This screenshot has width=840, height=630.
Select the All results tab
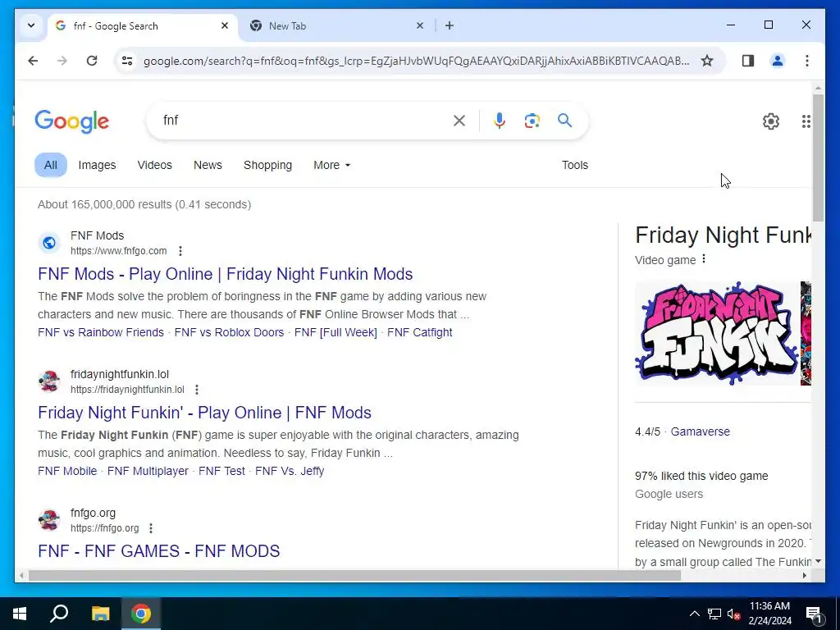click(x=51, y=165)
